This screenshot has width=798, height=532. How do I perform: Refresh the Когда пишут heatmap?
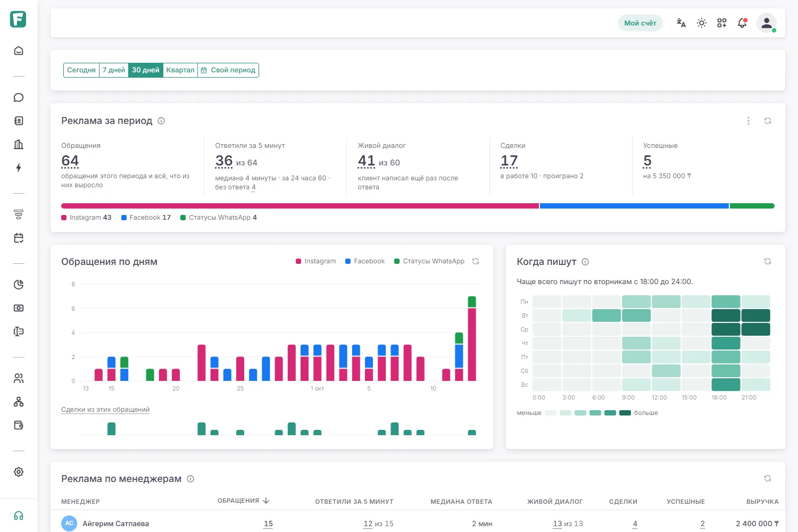pyautogui.click(x=768, y=261)
